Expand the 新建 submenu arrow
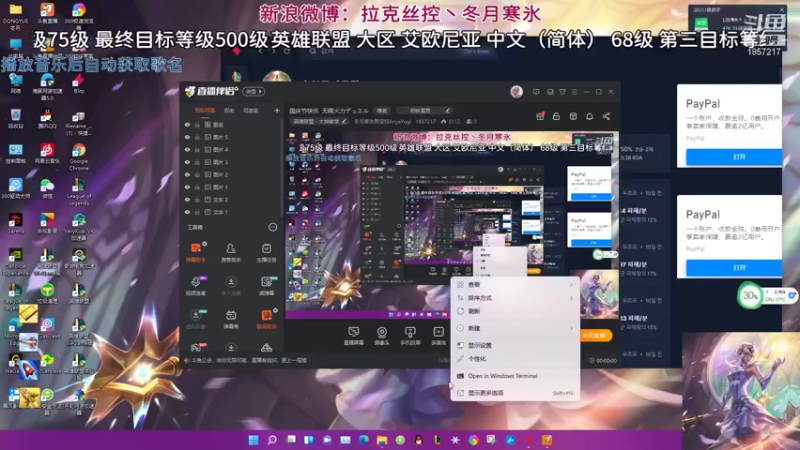This screenshot has width=800, height=450. click(x=571, y=328)
